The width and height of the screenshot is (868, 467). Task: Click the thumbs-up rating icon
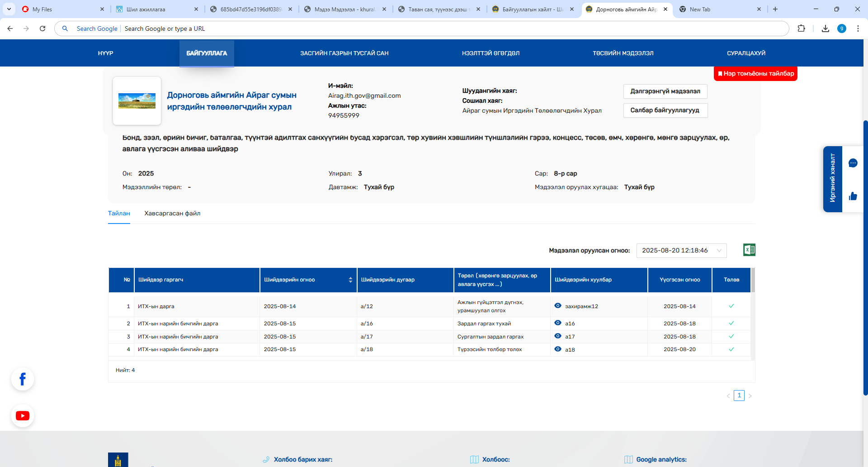(x=853, y=196)
